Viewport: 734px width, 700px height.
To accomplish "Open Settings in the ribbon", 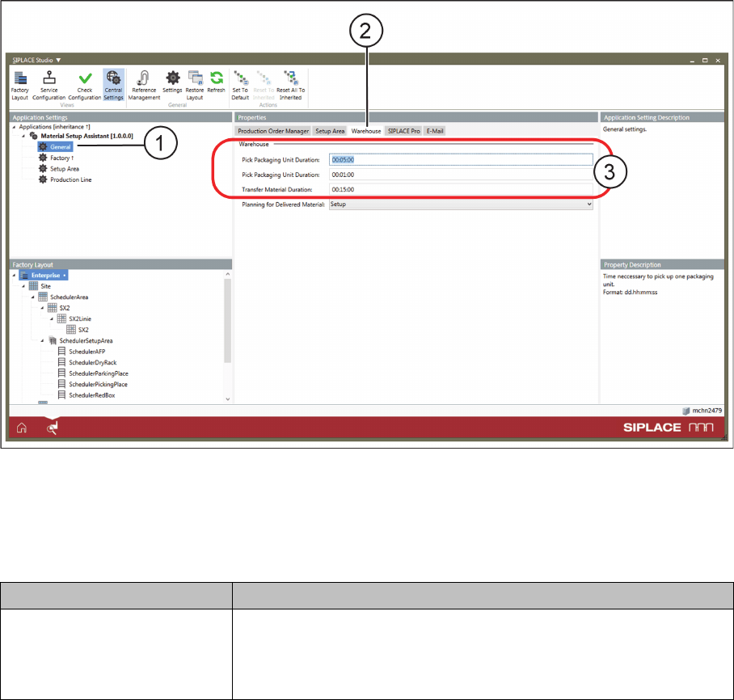I will click(172, 82).
